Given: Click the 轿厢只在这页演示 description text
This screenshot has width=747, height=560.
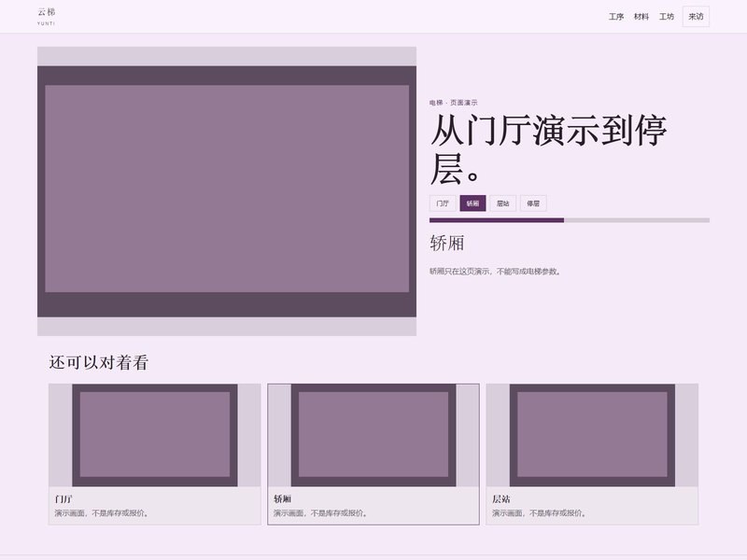Looking at the screenshot, I should [x=496, y=272].
